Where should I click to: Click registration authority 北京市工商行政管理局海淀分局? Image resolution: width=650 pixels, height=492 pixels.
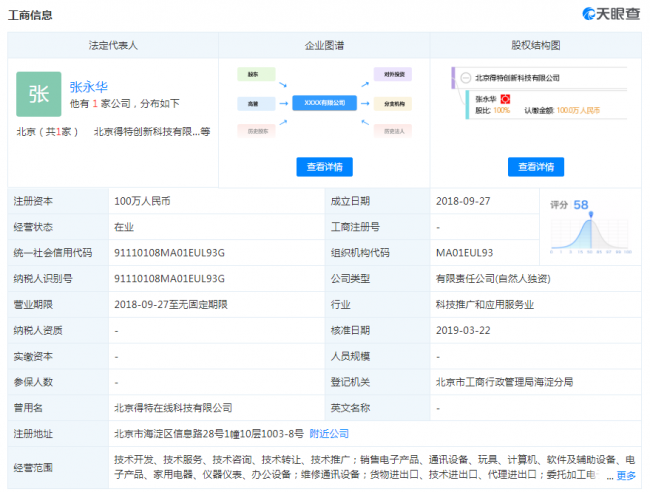504,382
